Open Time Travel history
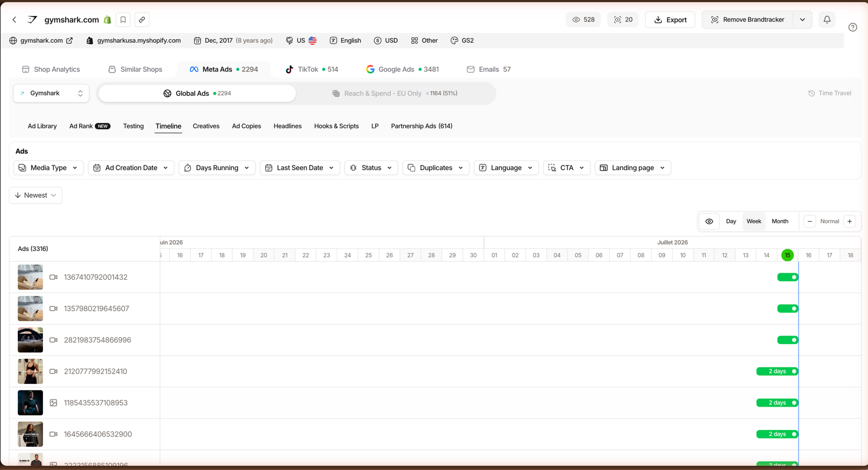Screen dimensions: 868x470 (829, 93)
